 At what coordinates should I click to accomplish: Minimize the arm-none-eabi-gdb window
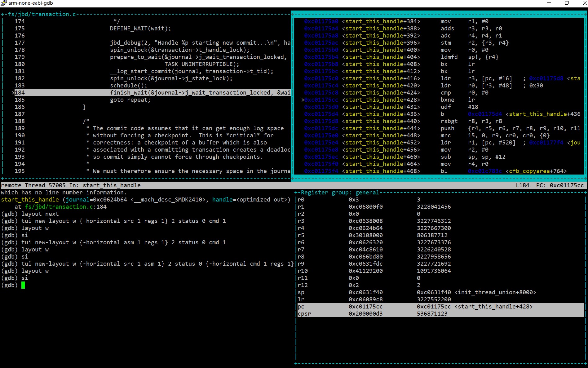click(x=549, y=3)
